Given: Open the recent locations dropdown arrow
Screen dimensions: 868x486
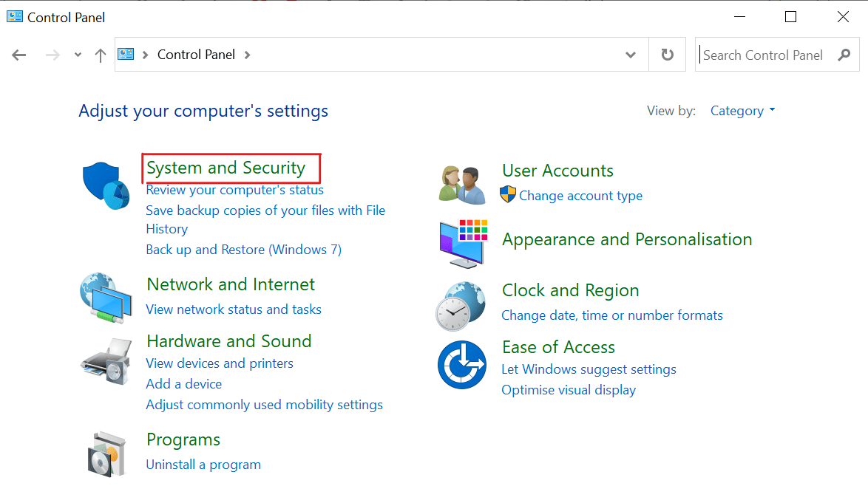Looking at the screenshot, I should (78, 55).
